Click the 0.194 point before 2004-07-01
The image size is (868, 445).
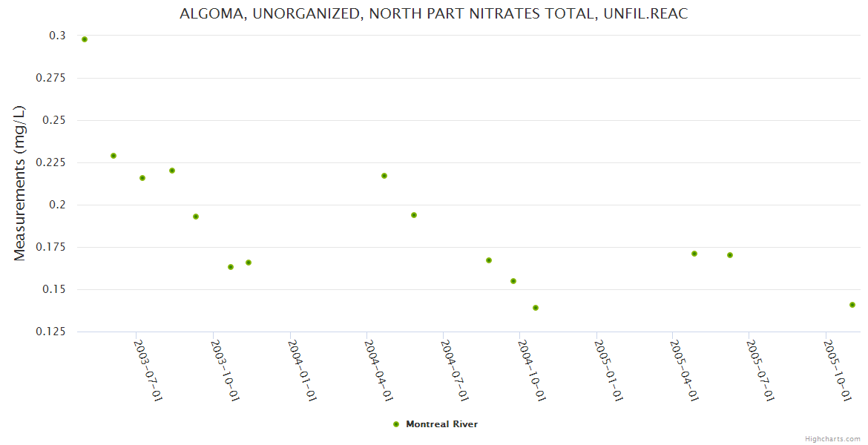414,215
